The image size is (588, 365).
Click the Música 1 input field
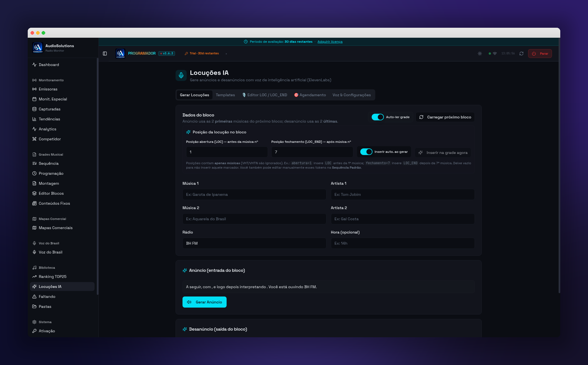point(254,194)
